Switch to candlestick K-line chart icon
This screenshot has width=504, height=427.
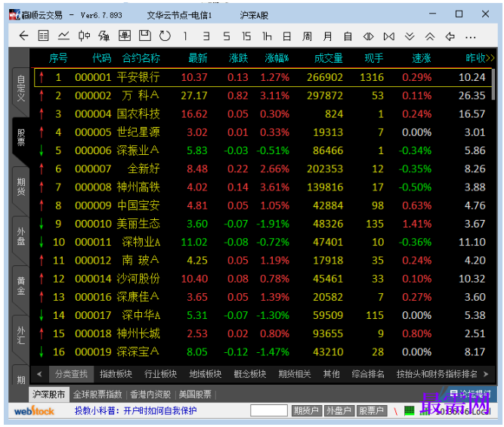pyautogui.click(x=84, y=36)
